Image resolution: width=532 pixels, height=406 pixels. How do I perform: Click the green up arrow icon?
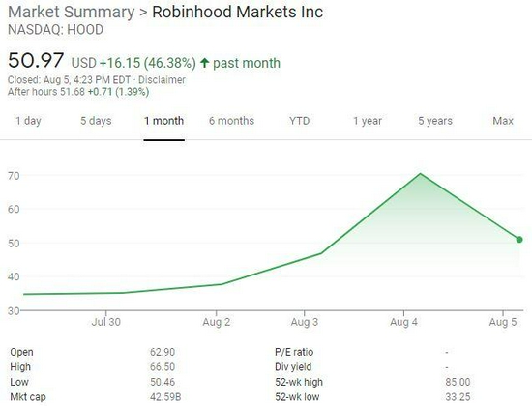[x=204, y=63]
